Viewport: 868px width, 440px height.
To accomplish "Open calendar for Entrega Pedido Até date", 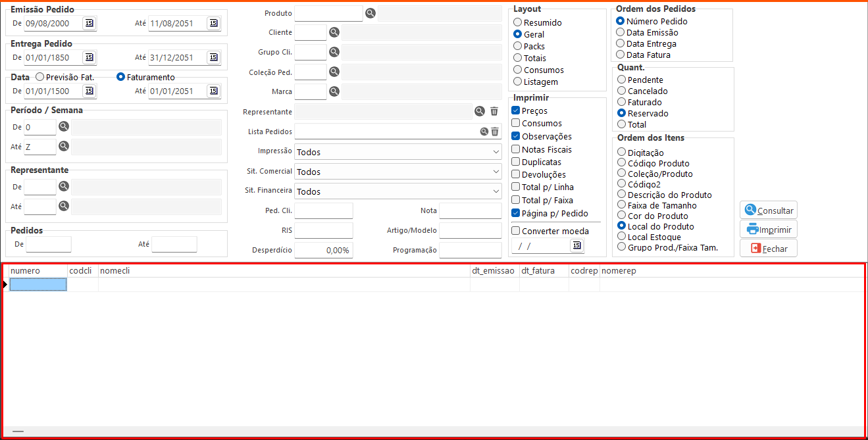I will pos(213,57).
